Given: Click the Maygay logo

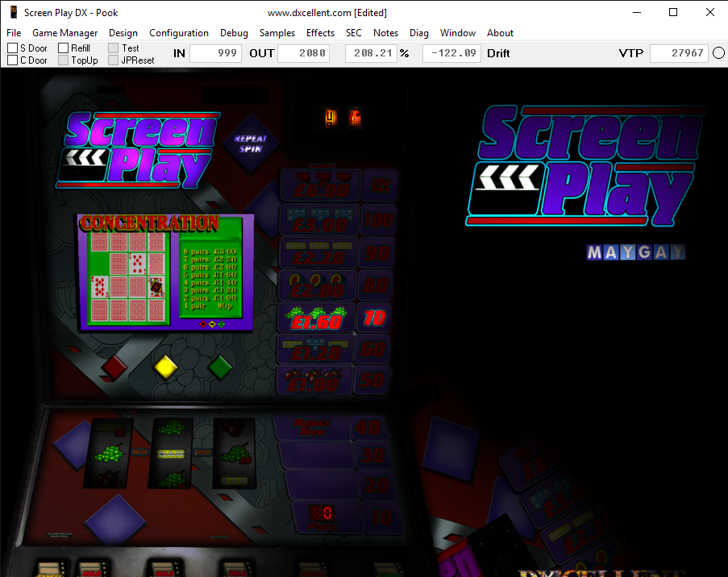Looking at the screenshot, I should pos(636,252).
